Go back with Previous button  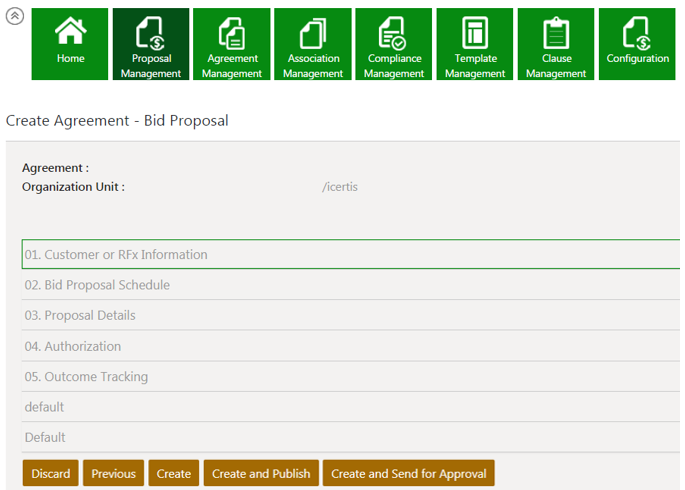coord(113,474)
